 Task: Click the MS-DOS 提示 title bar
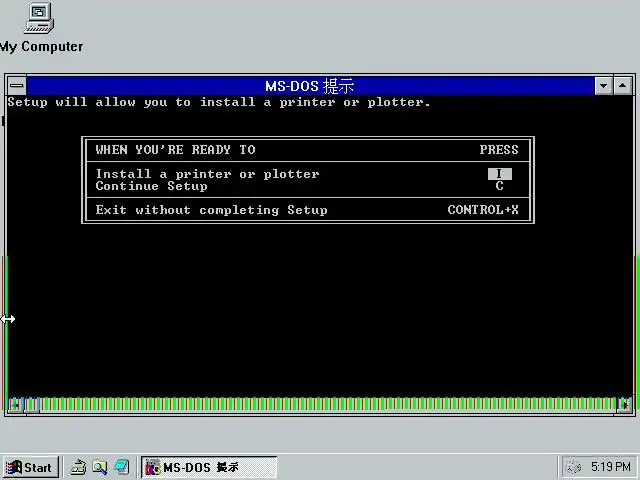[x=310, y=86]
